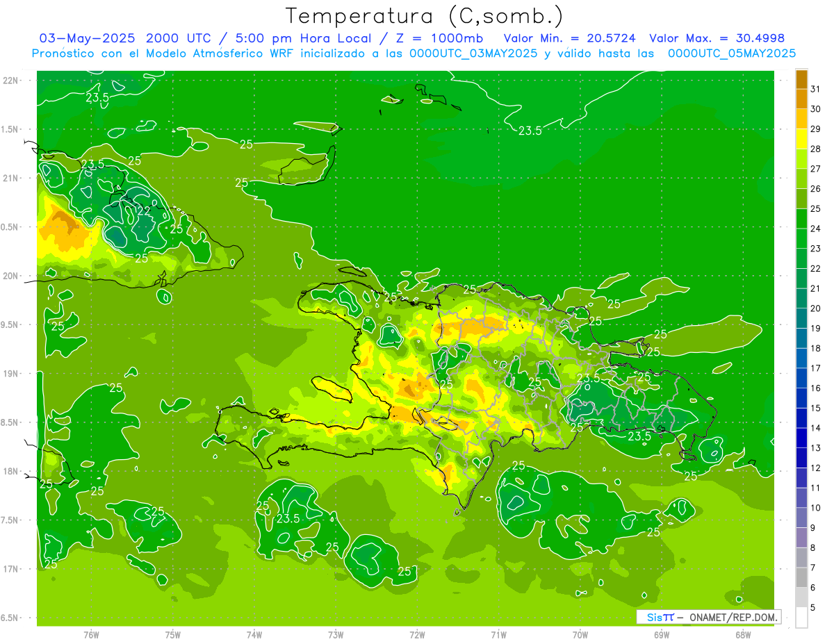Image resolution: width=834 pixels, height=644 pixels.
Task: Click the '8.5N' latitude axis label
Action: [x=10, y=422]
